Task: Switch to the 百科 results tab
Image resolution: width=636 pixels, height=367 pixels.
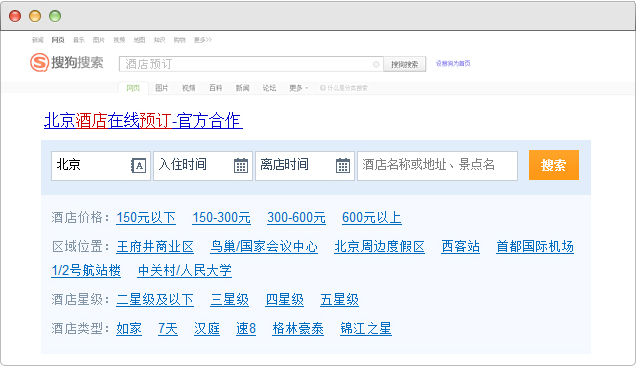Action: [215, 88]
